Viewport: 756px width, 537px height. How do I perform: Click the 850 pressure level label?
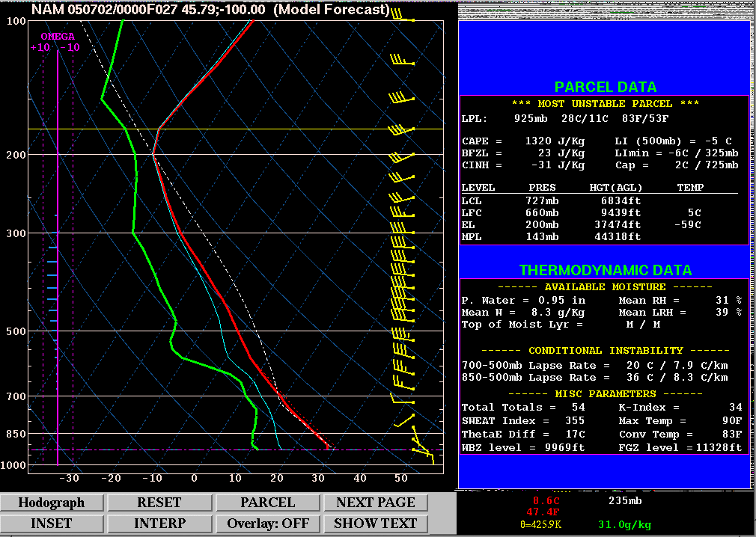pos(16,434)
